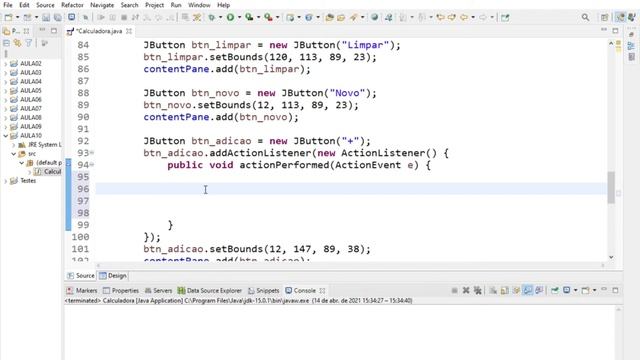Click the Last Edit Location arrow icon

coord(440,17)
